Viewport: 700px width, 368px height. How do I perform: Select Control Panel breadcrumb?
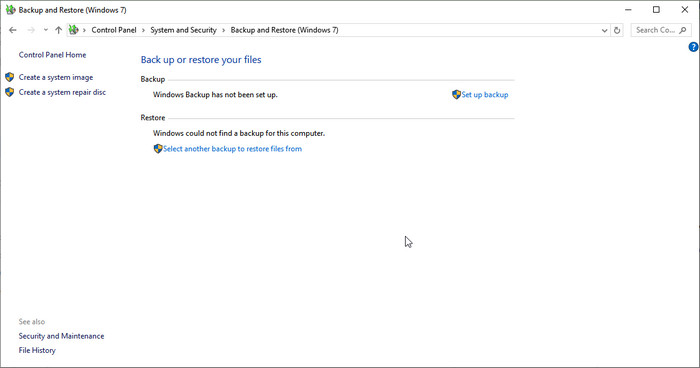114,30
